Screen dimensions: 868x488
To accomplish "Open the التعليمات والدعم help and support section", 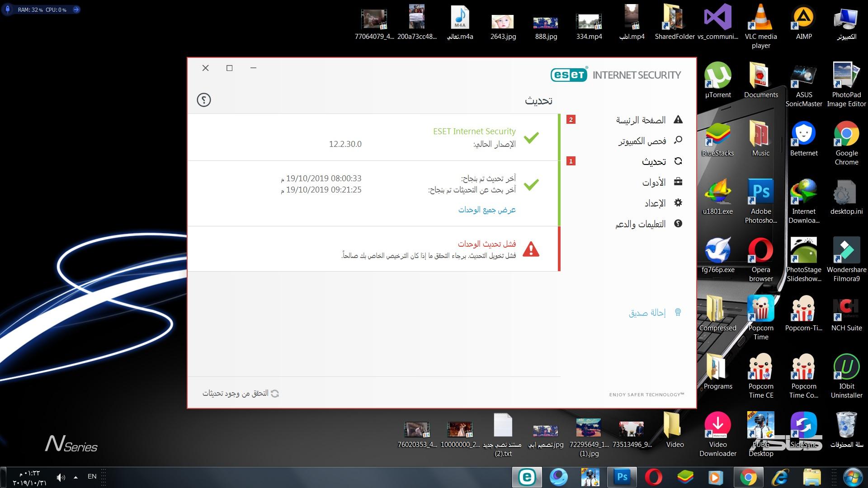I will 640,224.
